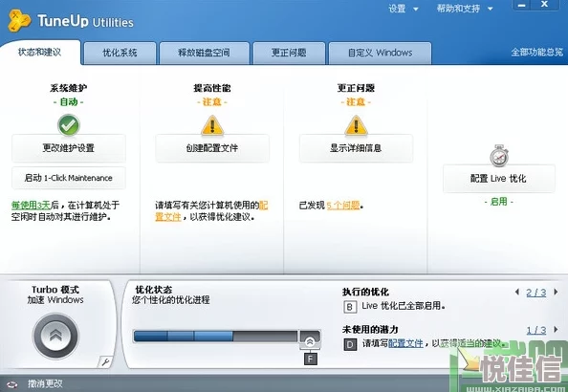The height and width of the screenshot is (392, 568).
Task: Open 全部功能总览 overview
Action: (536, 53)
